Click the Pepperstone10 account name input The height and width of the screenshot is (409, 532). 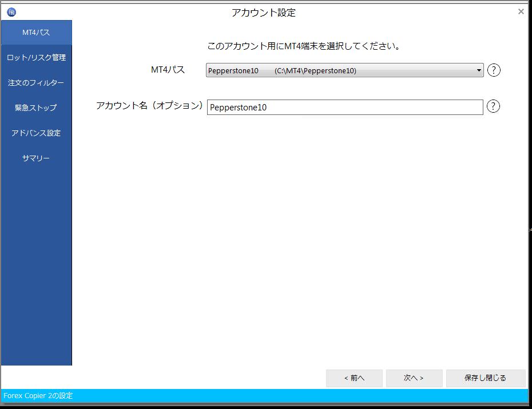click(x=343, y=107)
